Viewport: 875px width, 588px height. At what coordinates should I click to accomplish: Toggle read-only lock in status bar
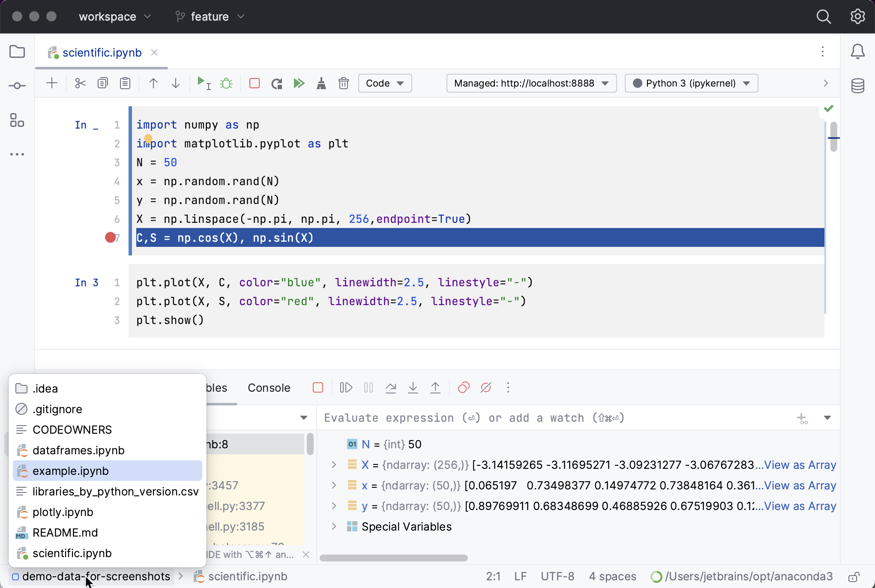click(854, 577)
